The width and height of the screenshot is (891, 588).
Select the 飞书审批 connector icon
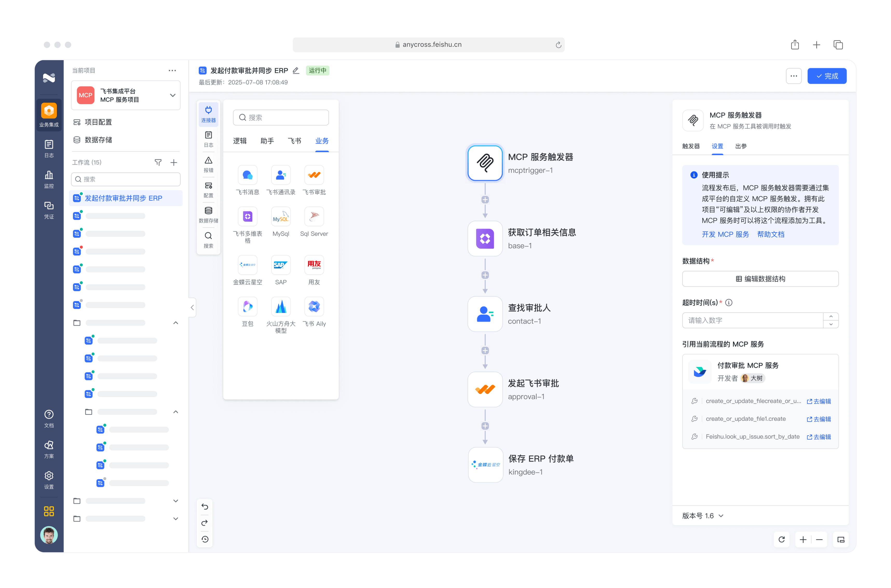click(314, 175)
